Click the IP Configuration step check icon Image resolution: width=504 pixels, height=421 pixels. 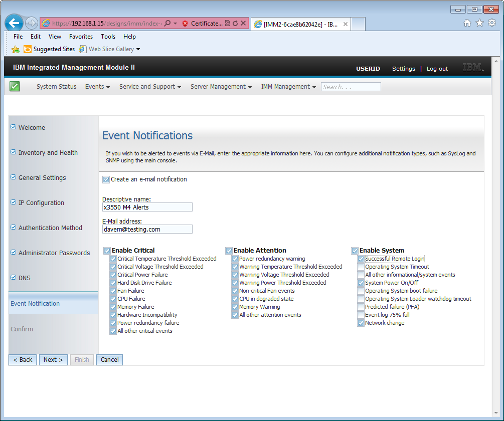pos(13,202)
